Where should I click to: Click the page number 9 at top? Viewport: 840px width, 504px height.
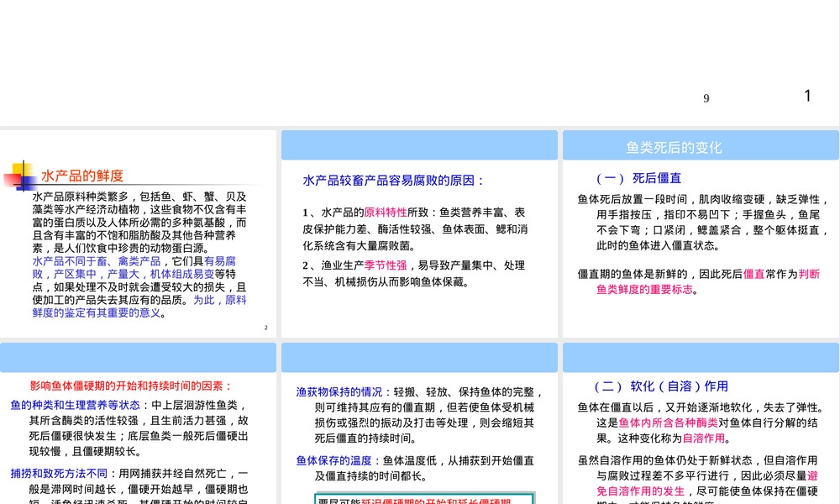pyautogui.click(x=706, y=98)
